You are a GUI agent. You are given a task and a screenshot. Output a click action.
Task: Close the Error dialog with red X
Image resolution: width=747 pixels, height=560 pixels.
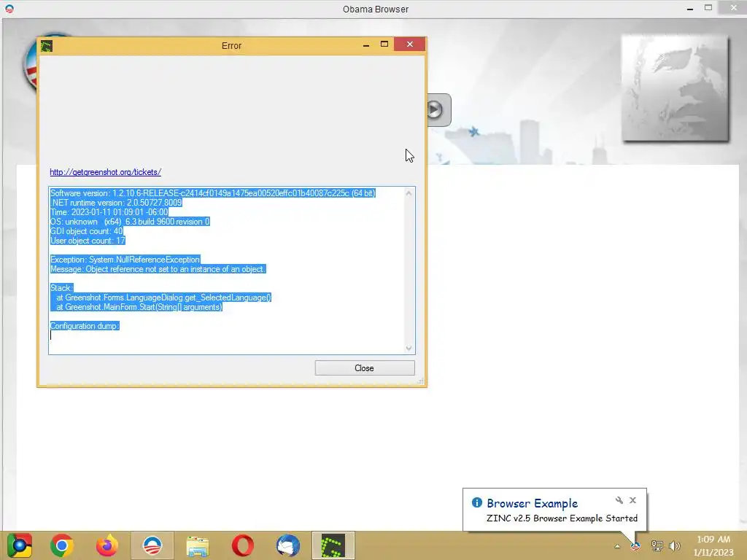coord(410,44)
